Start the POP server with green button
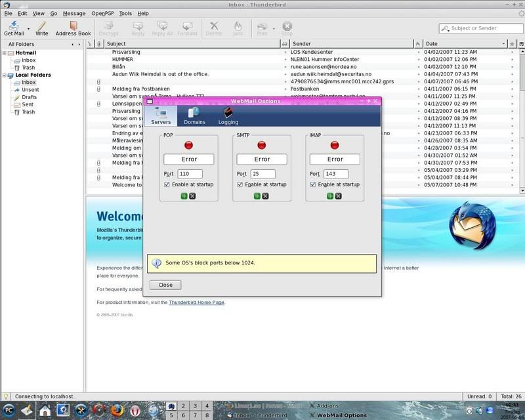The image size is (525, 420). click(184, 196)
